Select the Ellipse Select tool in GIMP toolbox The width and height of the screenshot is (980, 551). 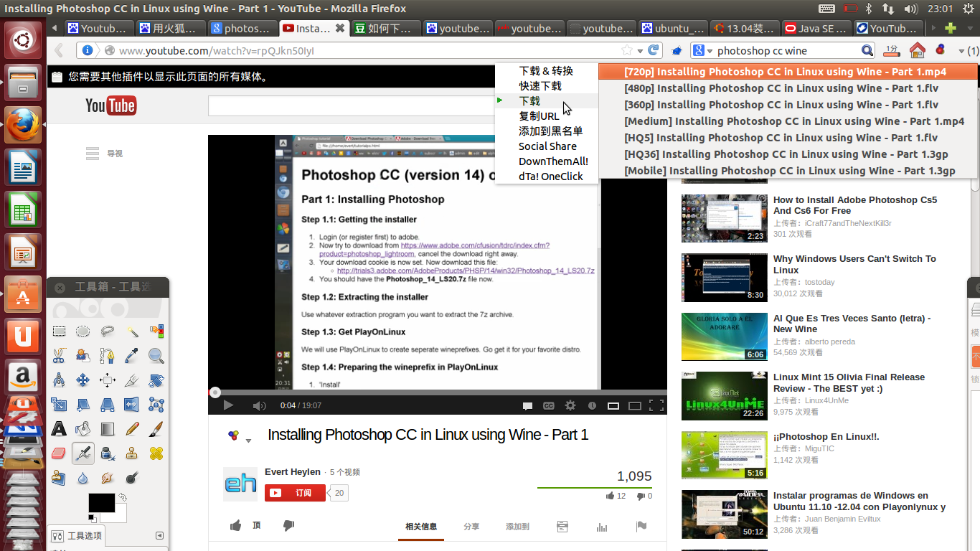(83, 331)
